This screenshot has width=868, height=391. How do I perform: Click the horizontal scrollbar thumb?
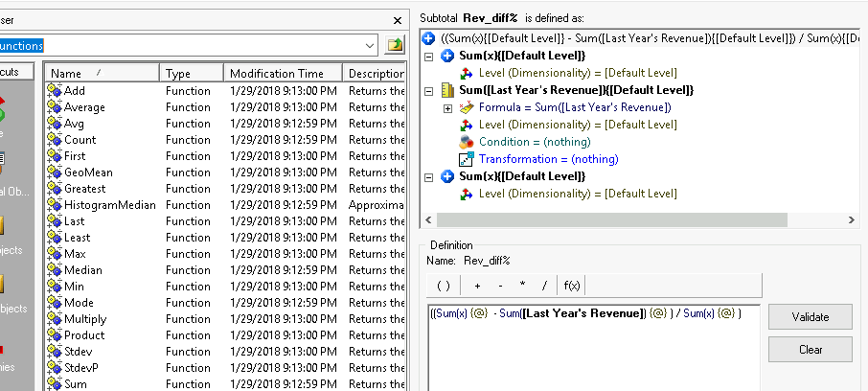(x=611, y=219)
